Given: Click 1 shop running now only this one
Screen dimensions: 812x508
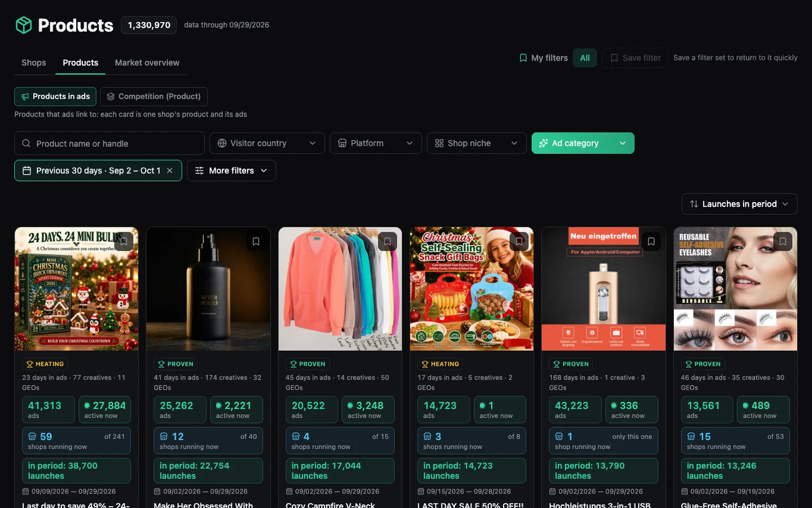Looking at the screenshot, I should pyautogui.click(x=603, y=440).
